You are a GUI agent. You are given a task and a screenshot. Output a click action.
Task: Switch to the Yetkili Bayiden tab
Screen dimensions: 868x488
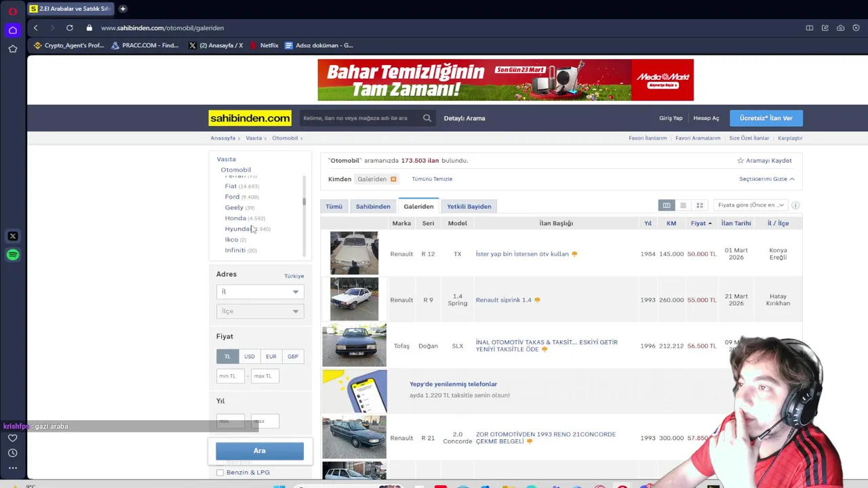click(469, 206)
